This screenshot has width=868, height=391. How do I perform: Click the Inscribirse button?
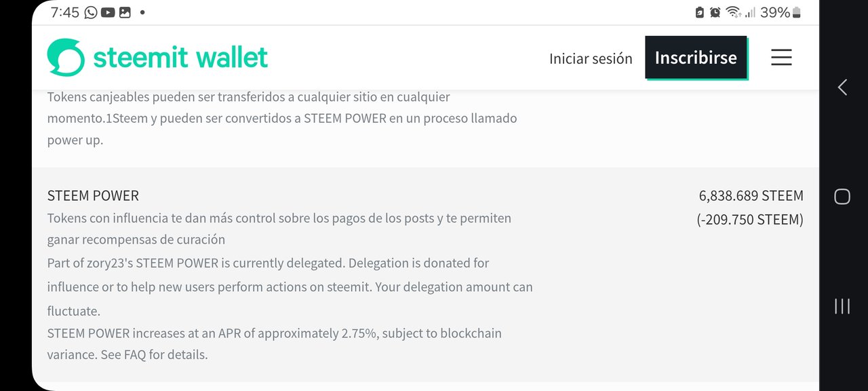(x=696, y=58)
